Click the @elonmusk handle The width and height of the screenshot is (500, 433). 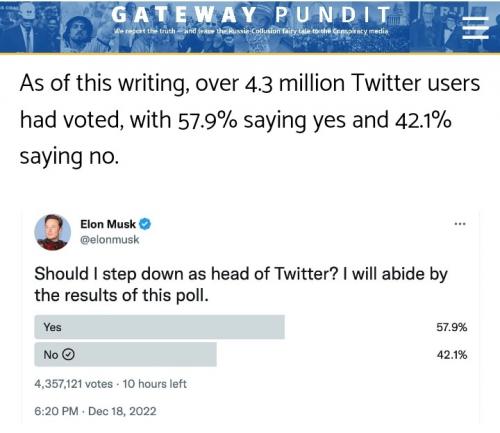(110, 239)
